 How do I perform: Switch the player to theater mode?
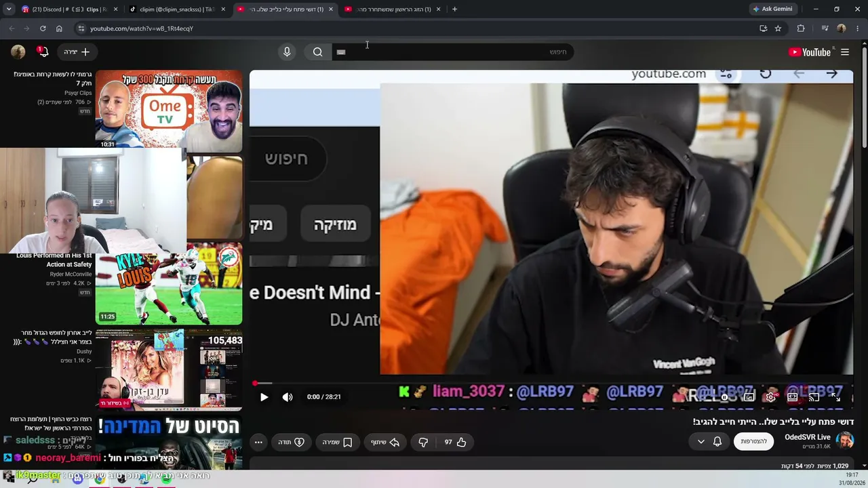tap(792, 397)
